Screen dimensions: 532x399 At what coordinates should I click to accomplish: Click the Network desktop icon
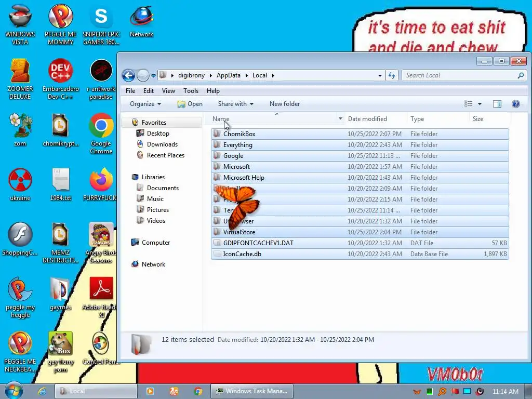pyautogui.click(x=141, y=21)
